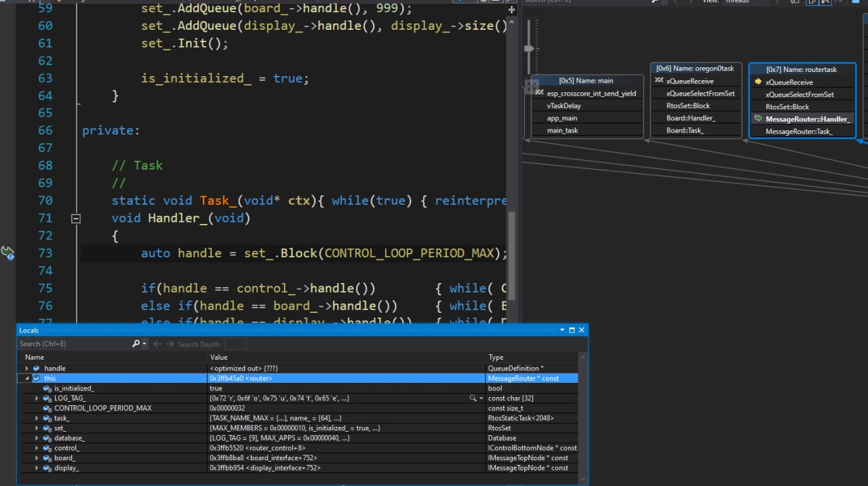
Task: Open the Search Depth dropdown
Action: (236, 344)
